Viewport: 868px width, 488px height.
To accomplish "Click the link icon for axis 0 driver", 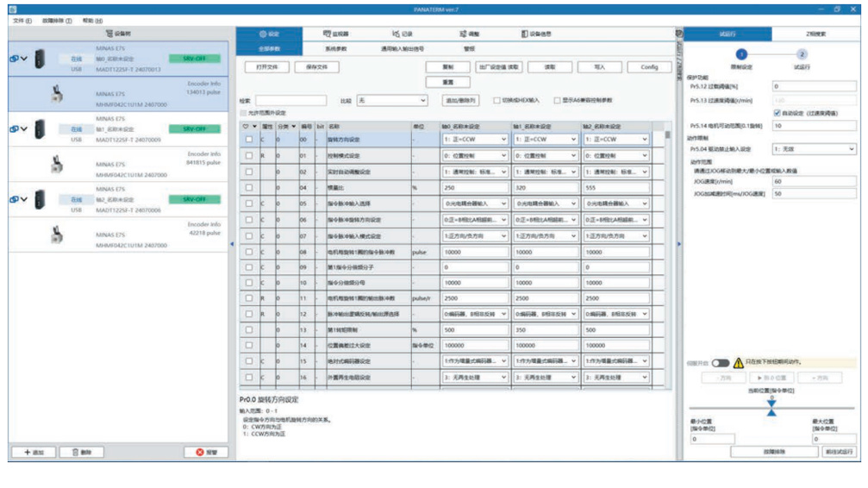I will click(14, 58).
